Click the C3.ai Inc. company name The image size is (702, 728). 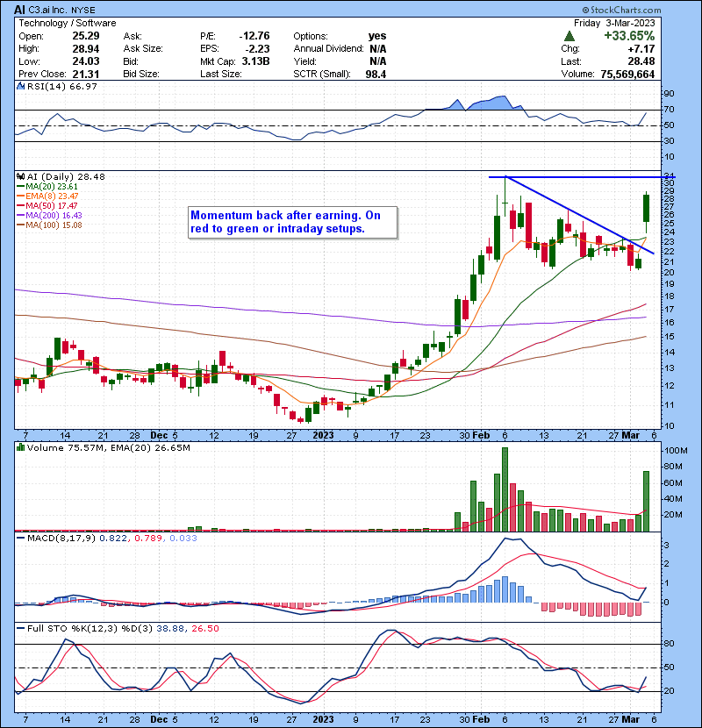[x=49, y=10]
